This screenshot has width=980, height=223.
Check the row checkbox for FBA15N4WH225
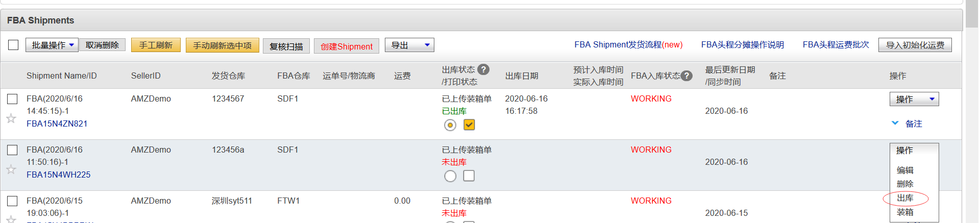(x=12, y=150)
